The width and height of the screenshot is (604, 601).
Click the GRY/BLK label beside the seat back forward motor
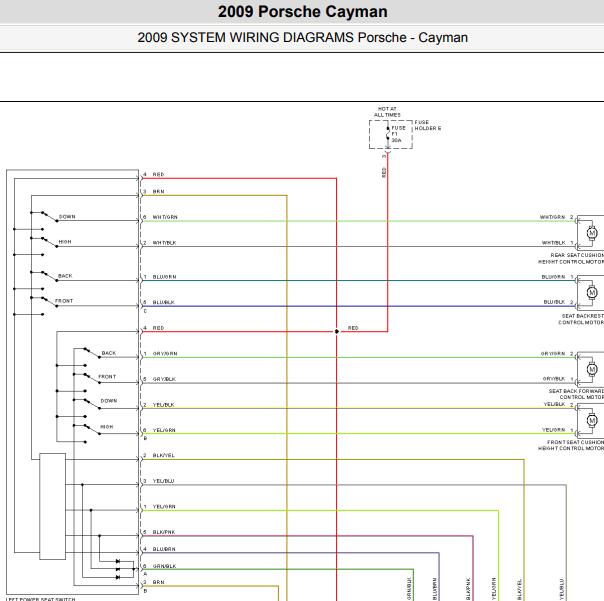(x=554, y=379)
